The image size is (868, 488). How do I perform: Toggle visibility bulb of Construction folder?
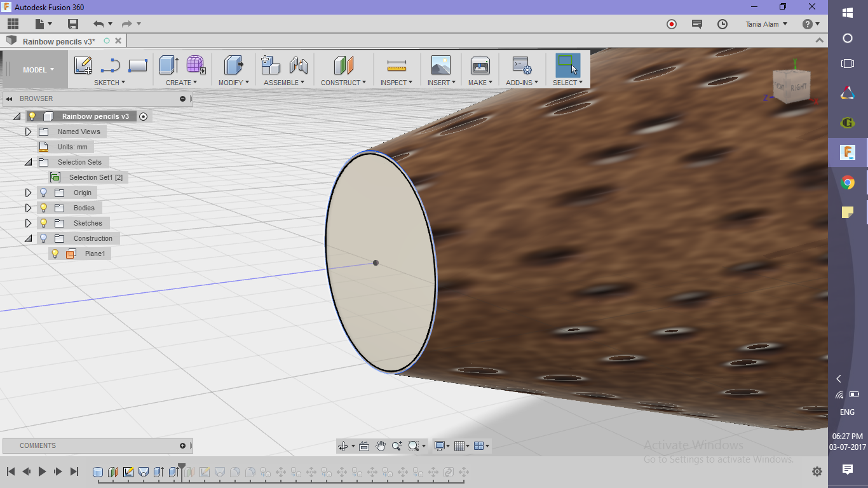[x=44, y=238]
